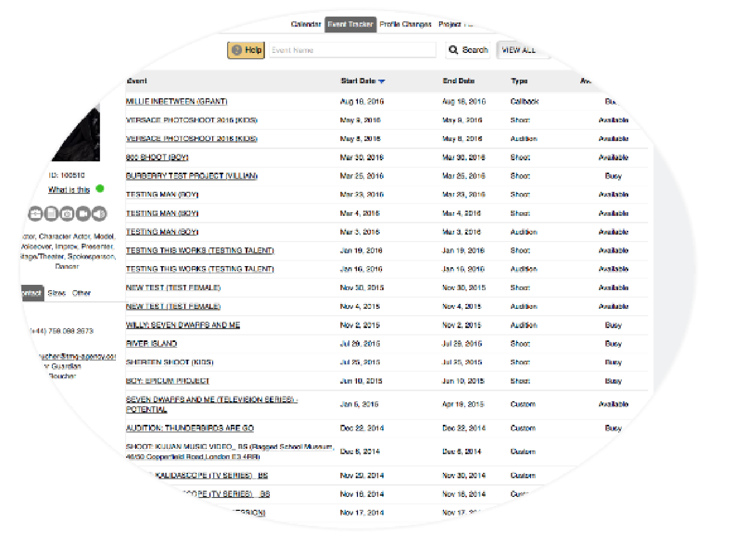Sort by Start Date column arrow

(x=381, y=81)
